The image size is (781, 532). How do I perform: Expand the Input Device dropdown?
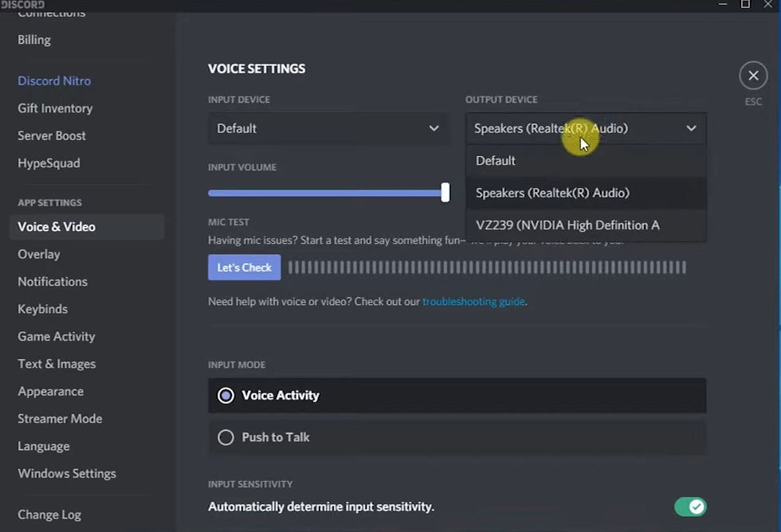click(328, 128)
